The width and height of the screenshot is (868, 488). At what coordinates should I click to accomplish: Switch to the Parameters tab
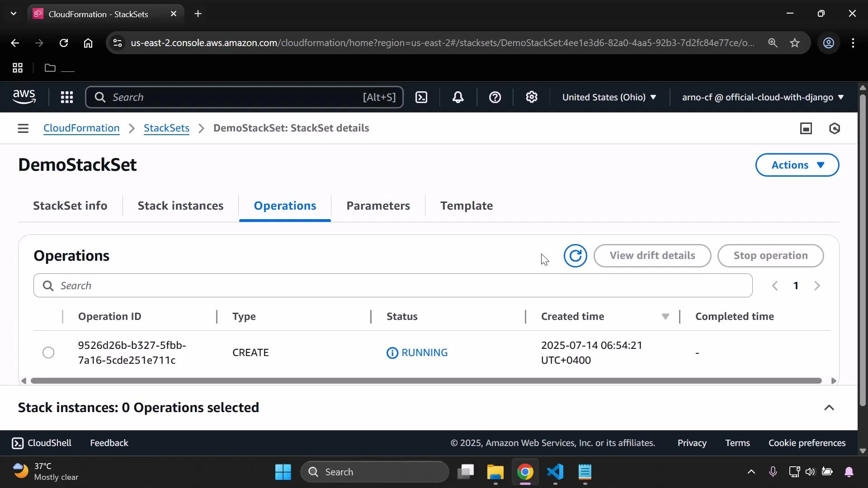[x=378, y=206]
